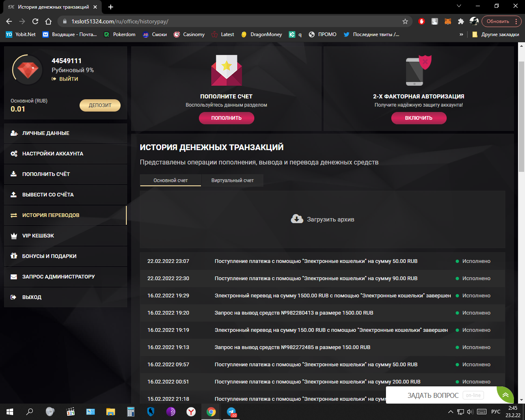The image size is (525, 420).
Task: Click the scroll-to-top green arrow icon
Action: [505, 395]
